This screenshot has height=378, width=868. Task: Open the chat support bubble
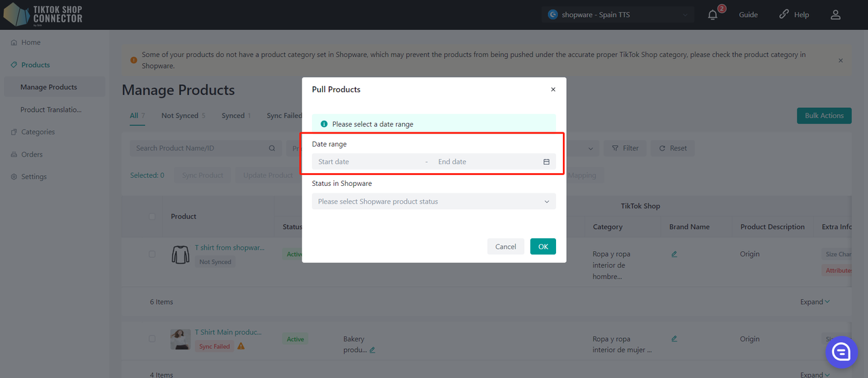841,352
